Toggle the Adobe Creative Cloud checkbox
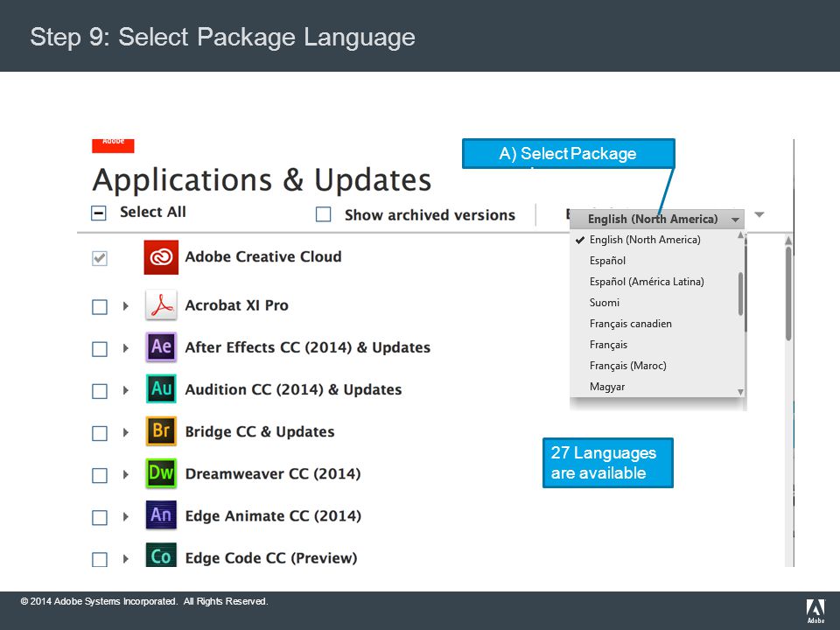The width and height of the screenshot is (840, 630). [100, 258]
